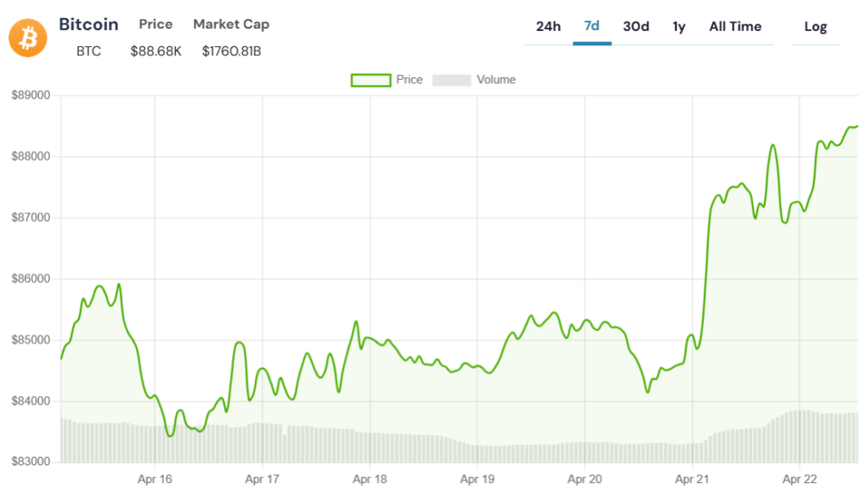The image size is (861, 504).
Task: Click the Apr 21 date label
Action: click(x=692, y=480)
